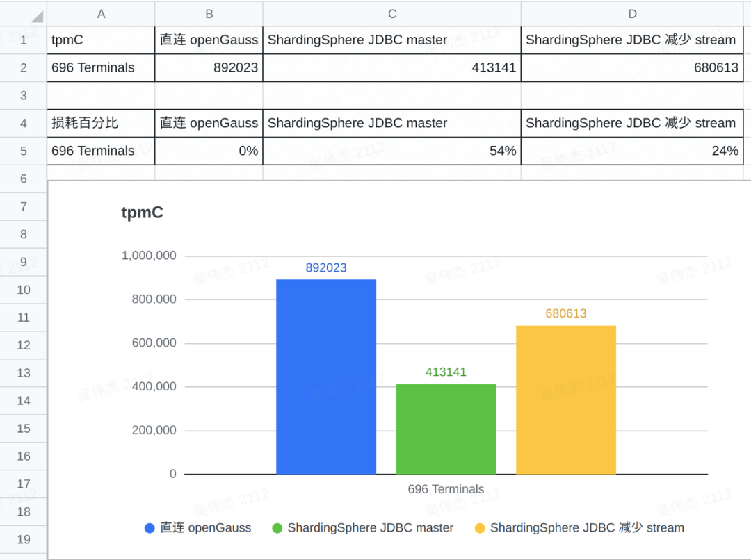The width and height of the screenshot is (751, 560).
Task: Click the chart title tpmC
Action: tap(143, 212)
